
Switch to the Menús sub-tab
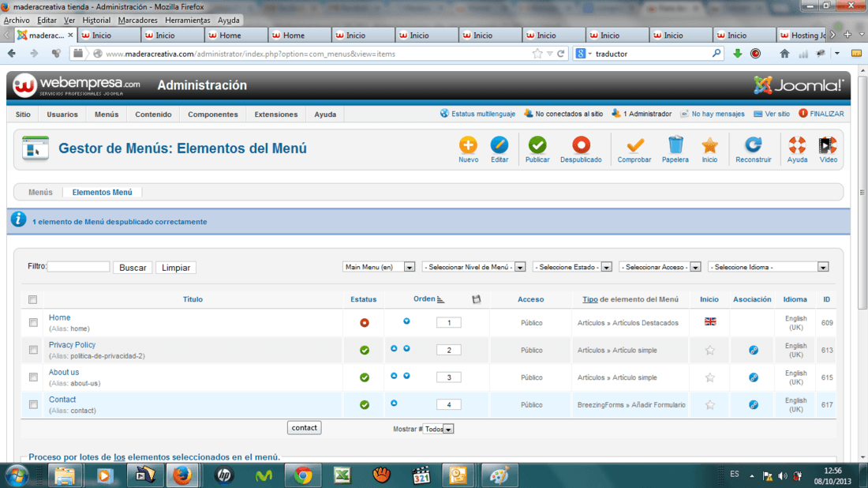[x=40, y=192]
